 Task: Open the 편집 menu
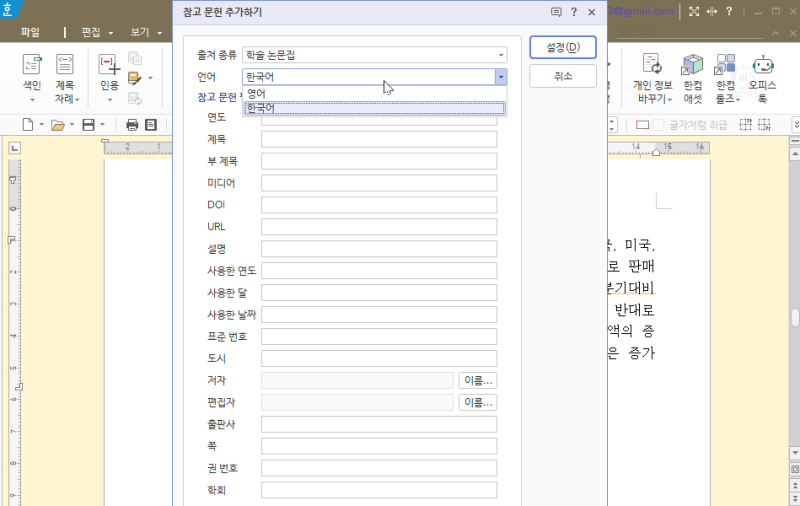point(91,32)
